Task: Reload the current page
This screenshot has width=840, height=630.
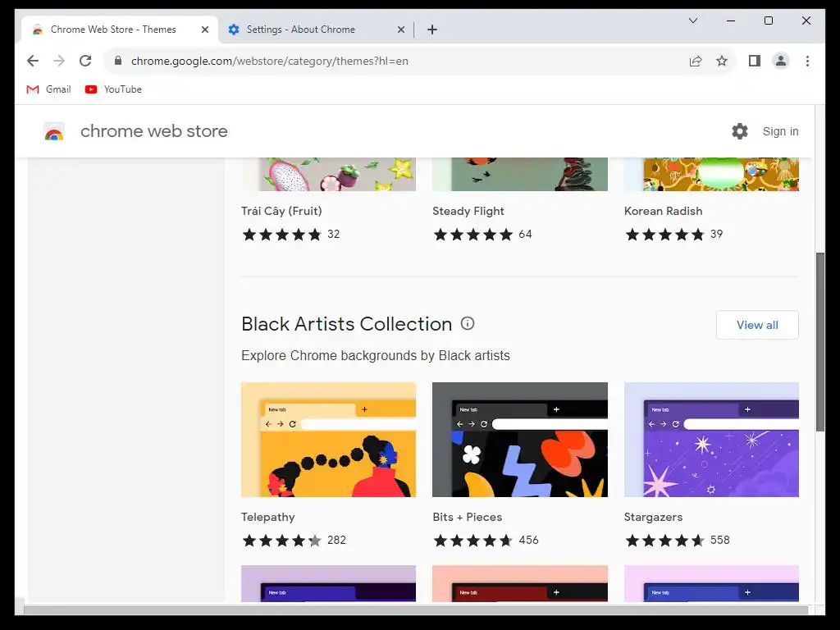Action: point(85,61)
